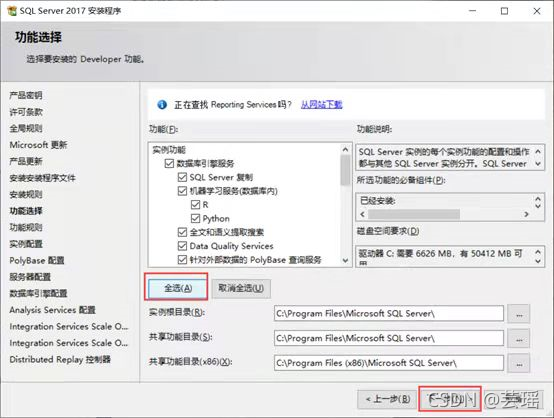Click the right arrow under 已经安装 list
This screenshot has width=554, height=418.
(526, 214)
